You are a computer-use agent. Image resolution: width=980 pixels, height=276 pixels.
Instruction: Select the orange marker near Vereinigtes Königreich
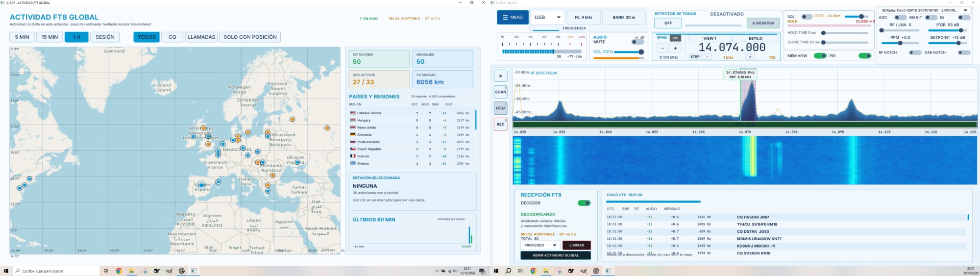coord(203,128)
